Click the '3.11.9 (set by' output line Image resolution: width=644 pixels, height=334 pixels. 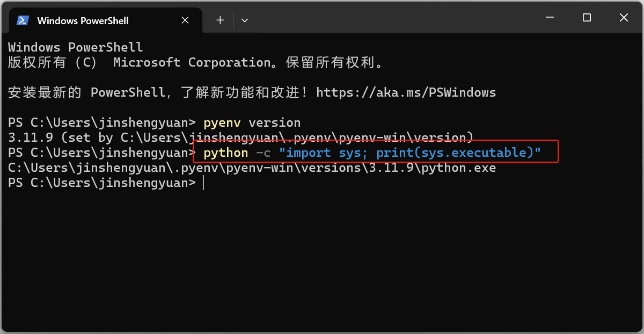241,138
